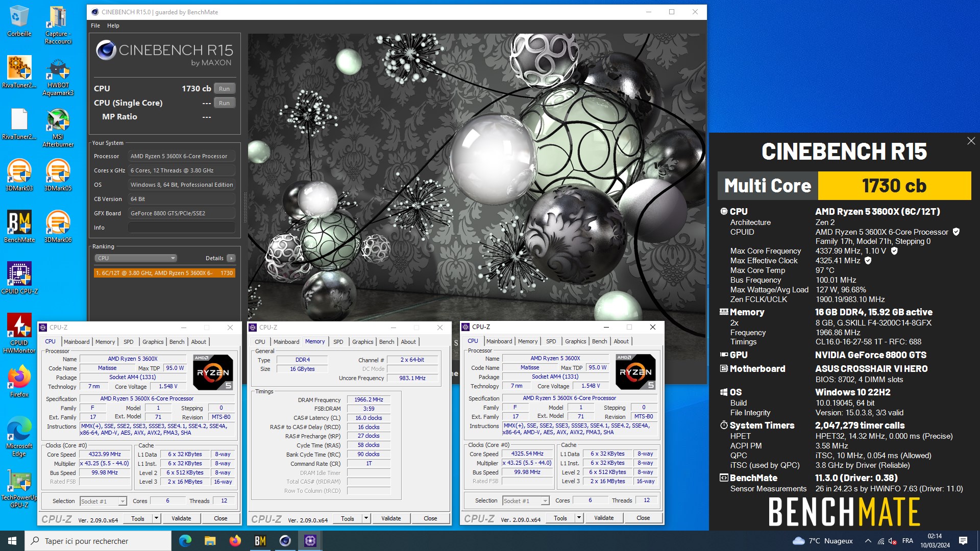Click the ranking Details arrow button
The height and width of the screenshot is (551, 980).
231,258
